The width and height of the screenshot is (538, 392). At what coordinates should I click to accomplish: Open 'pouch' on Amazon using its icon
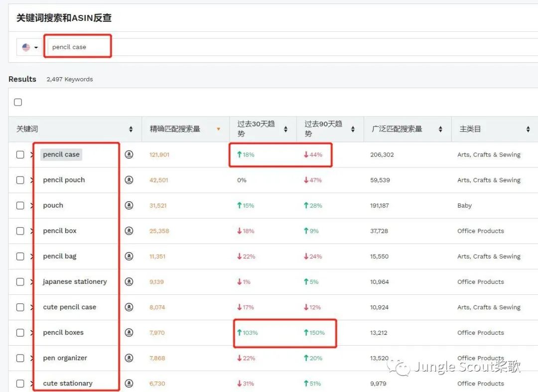129,205
